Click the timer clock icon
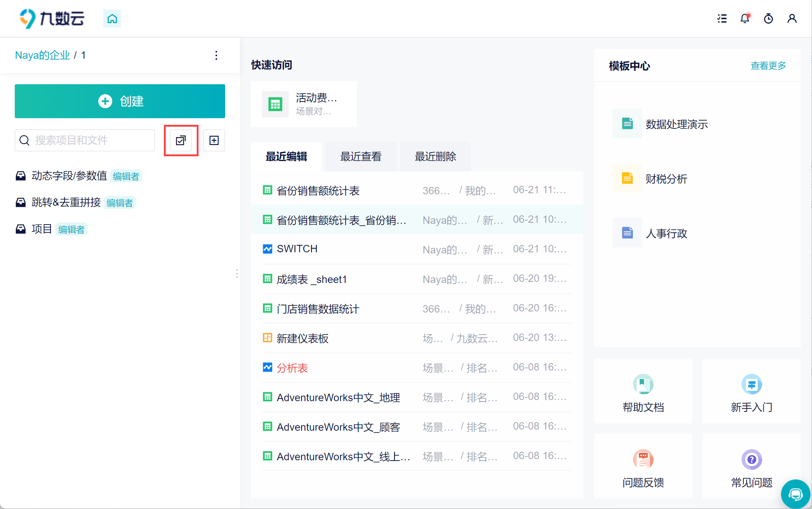 click(768, 18)
